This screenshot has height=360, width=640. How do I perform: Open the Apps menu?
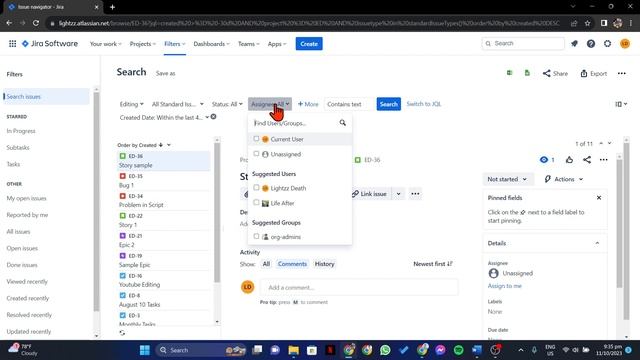277,44
